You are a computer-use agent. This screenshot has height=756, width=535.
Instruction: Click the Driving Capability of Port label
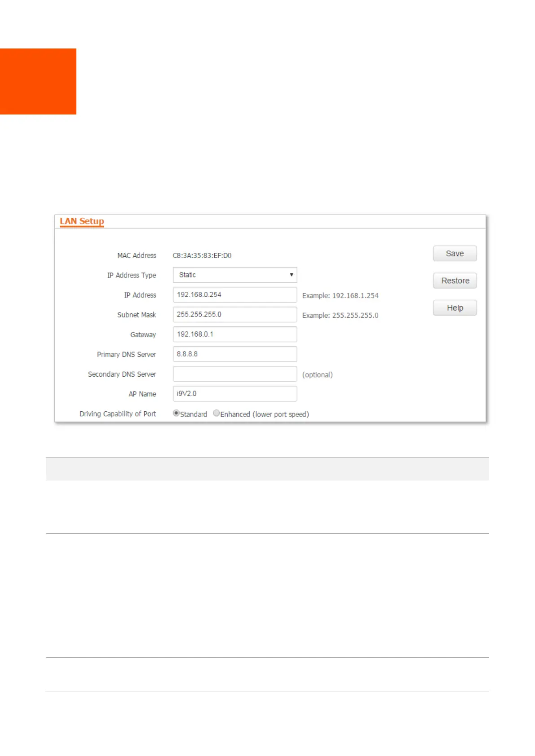click(118, 414)
